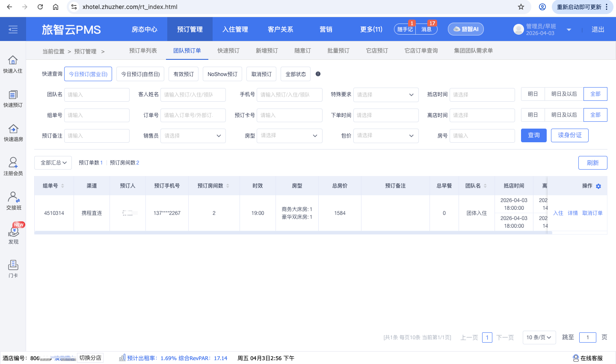Click the 刷新 button
This screenshot has width=616, height=364.
[x=593, y=163]
